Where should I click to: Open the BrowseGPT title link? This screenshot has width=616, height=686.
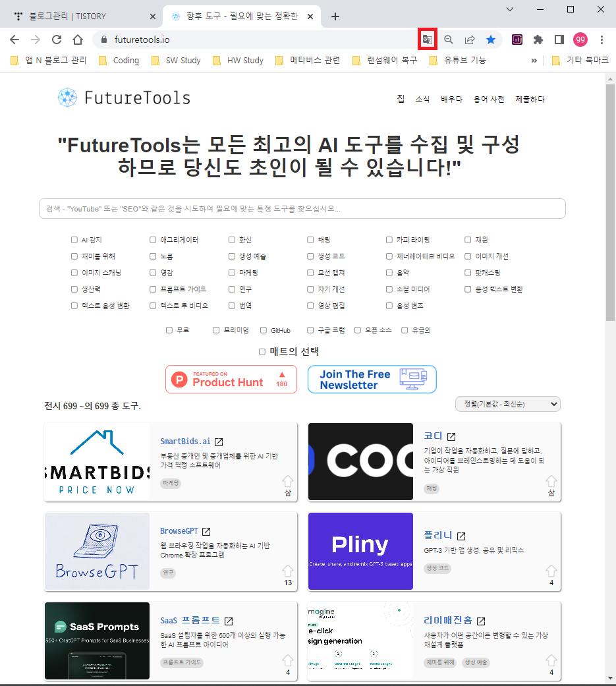click(x=179, y=531)
